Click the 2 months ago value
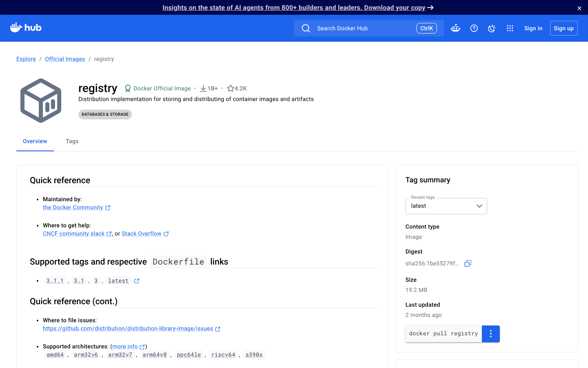The height and width of the screenshot is (368, 588). pos(423,315)
